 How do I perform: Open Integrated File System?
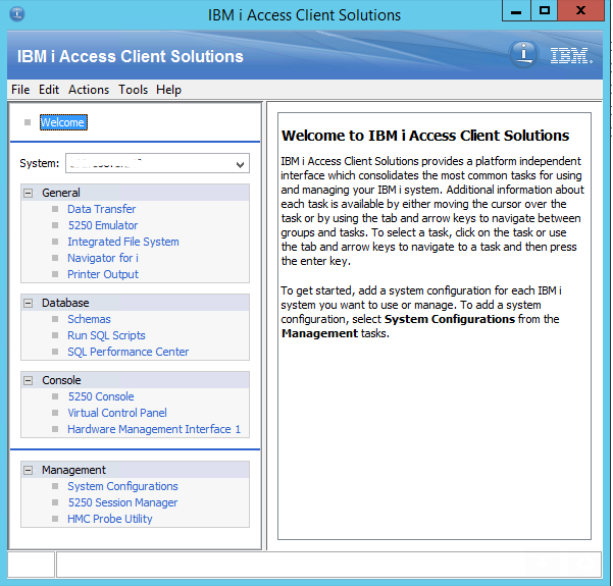123,242
